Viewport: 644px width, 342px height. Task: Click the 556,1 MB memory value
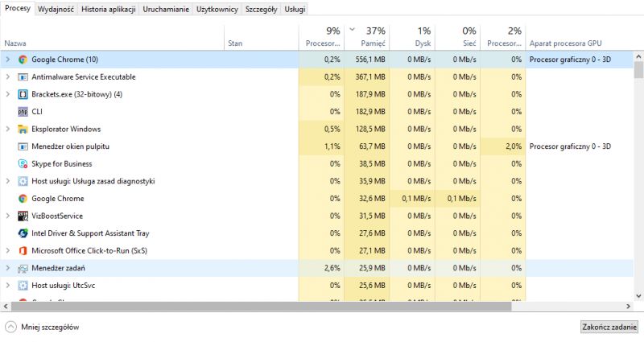370,60
